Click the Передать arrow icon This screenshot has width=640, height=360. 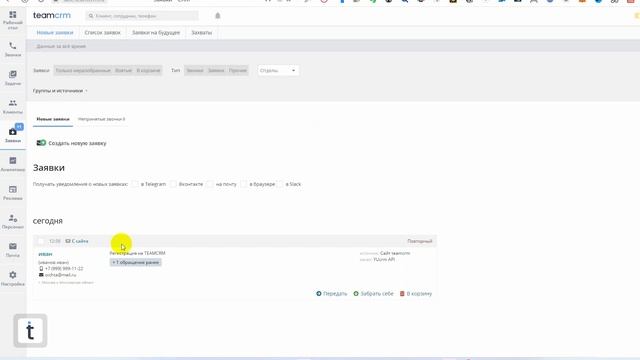(319, 293)
